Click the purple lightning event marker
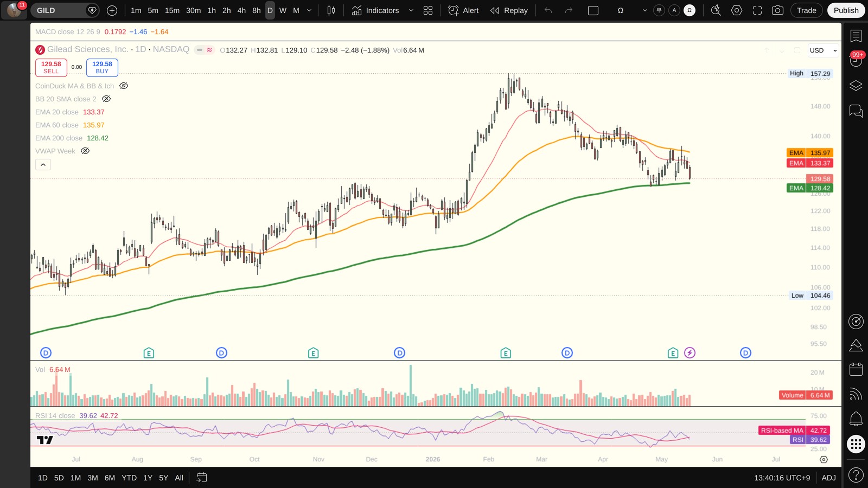The image size is (868, 488). 690,353
